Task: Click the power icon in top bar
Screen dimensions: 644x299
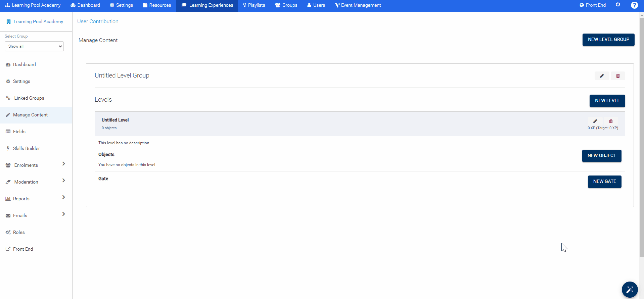Action: tap(618, 5)
